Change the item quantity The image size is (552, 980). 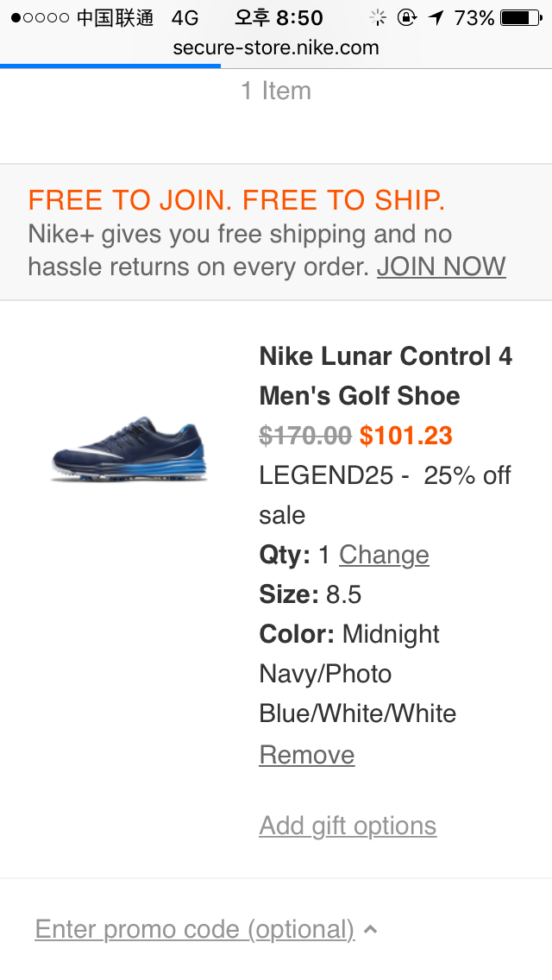tap(384, 555)
